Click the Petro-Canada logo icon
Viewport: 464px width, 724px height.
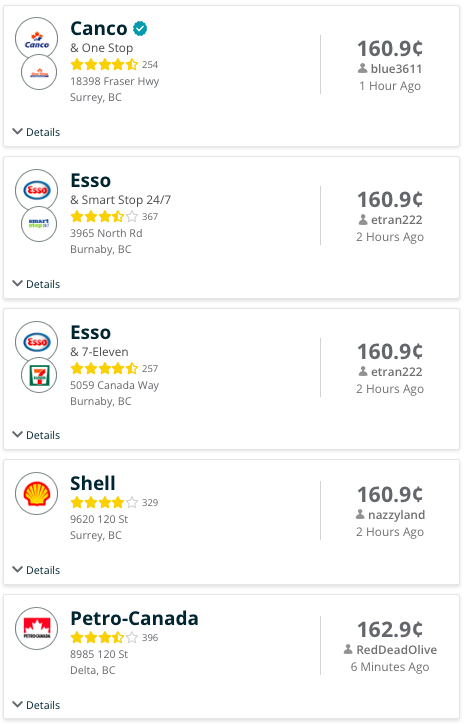click(x=36, y=628)
